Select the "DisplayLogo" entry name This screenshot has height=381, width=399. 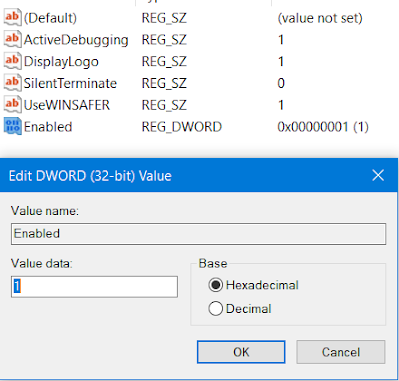click(61, 62)
